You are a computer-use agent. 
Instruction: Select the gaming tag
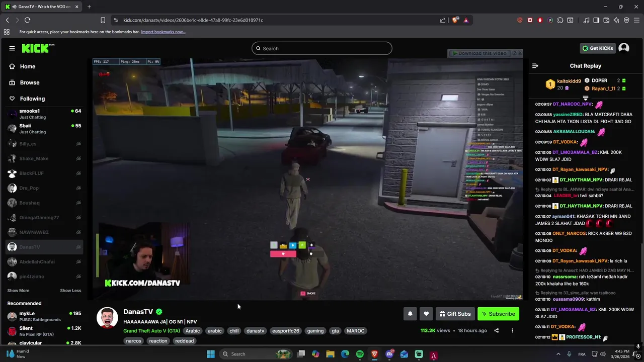315,331
